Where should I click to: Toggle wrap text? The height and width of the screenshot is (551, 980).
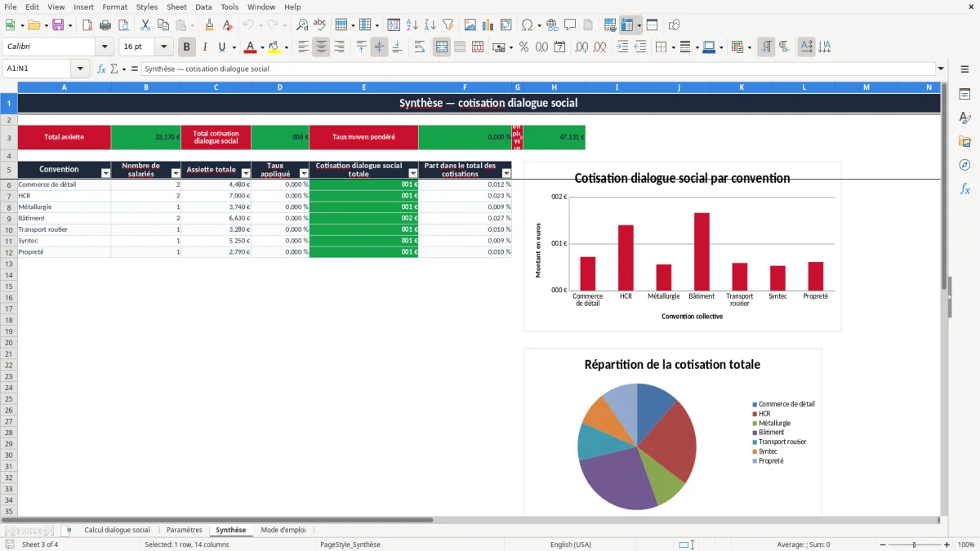pyautogui.click(x=420, y=47)
